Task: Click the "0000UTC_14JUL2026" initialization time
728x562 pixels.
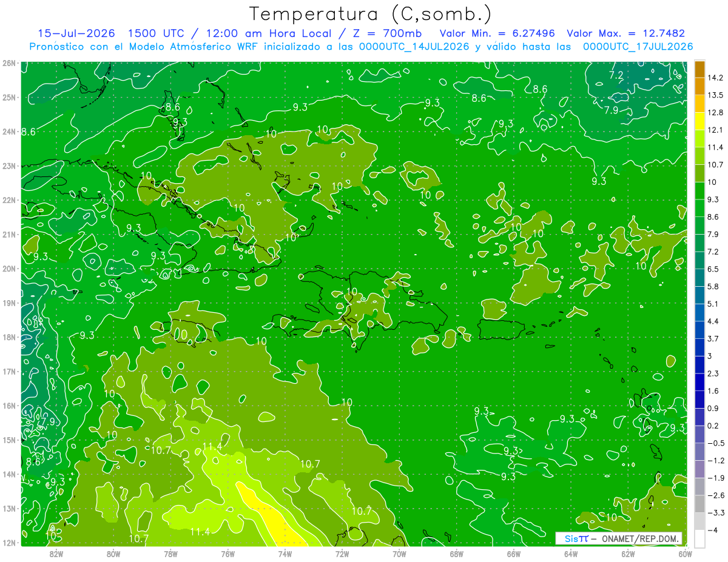Action: pyautogui.click(x=414, y=47)
